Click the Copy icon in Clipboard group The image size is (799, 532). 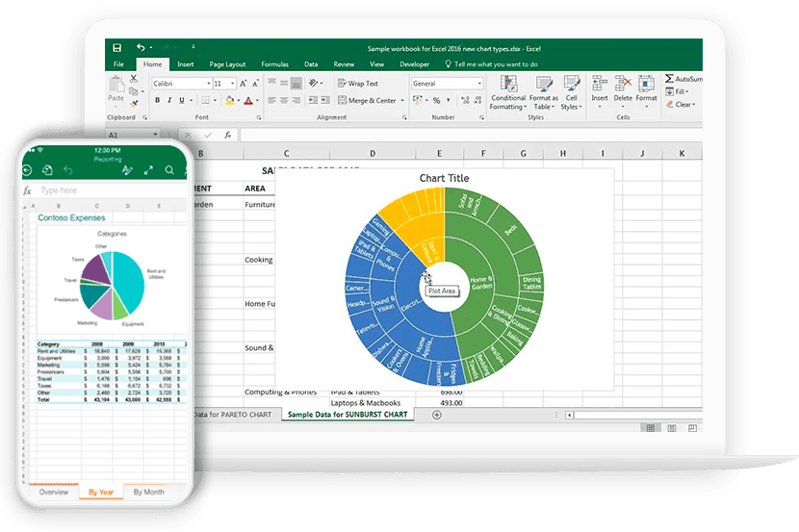point(134,91)
